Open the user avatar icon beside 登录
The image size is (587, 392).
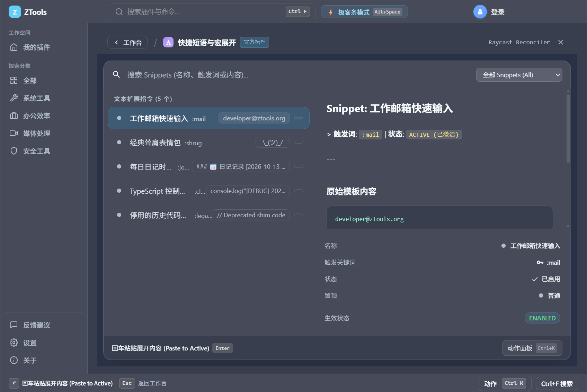pyautogui.click(x=480, y=12)
